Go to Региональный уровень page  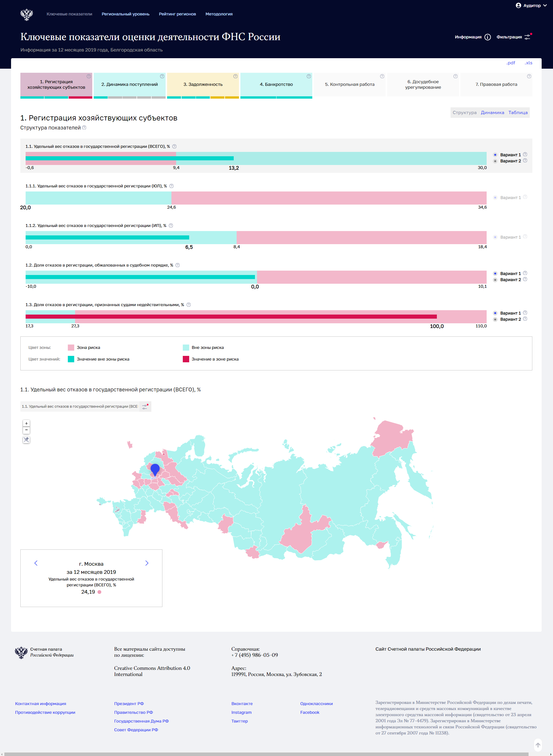(125, 14)
